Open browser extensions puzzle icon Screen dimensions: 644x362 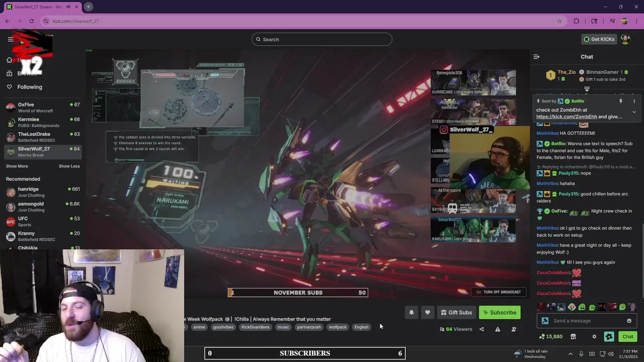click(577, 21)
